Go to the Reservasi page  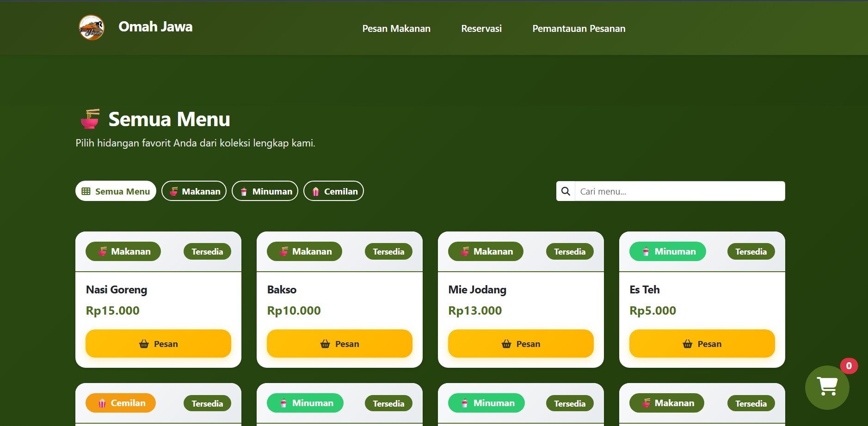(481, 29)
